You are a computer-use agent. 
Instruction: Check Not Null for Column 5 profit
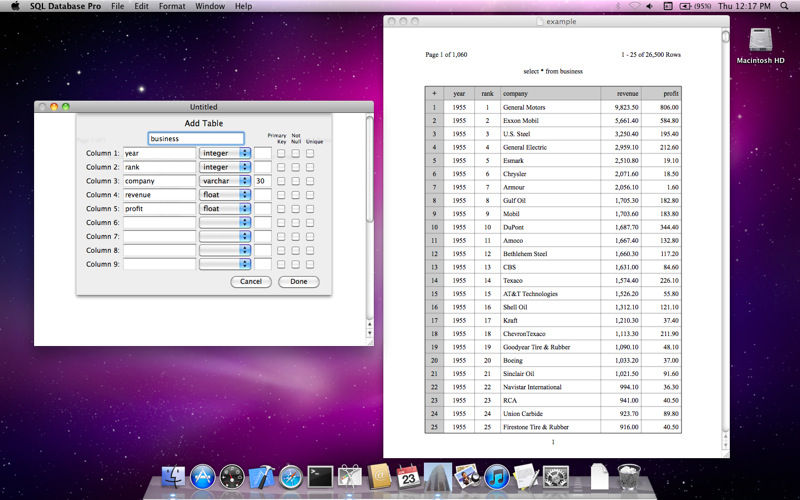point(295,209)
